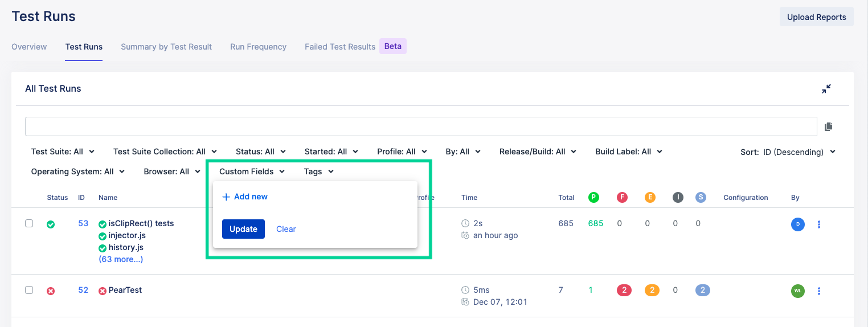Click the WL user avatar
Image resolution: width=868 pixels, height=327 pixels.
(797, 291)
